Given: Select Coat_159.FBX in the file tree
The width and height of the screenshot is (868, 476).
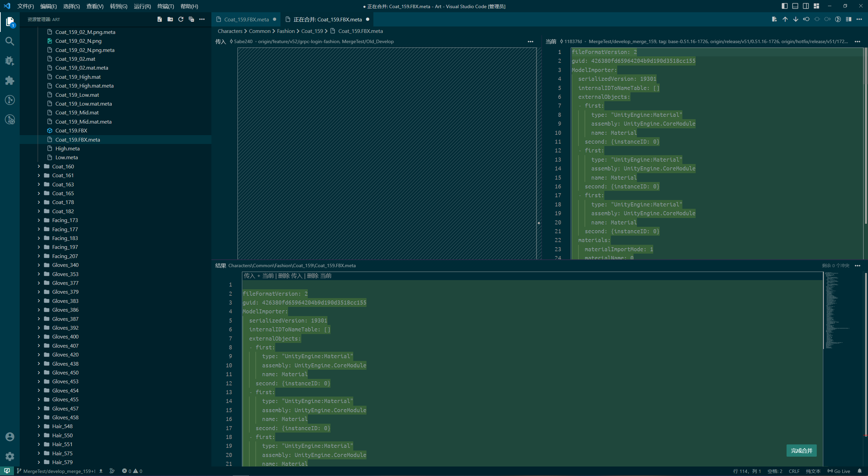Looking at the screenshot, I should point(71,130).
